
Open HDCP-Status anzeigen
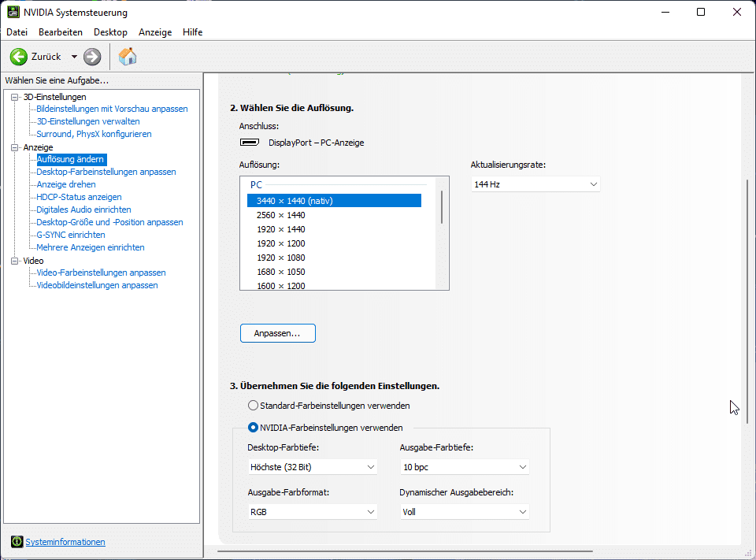tap(79, 197)
